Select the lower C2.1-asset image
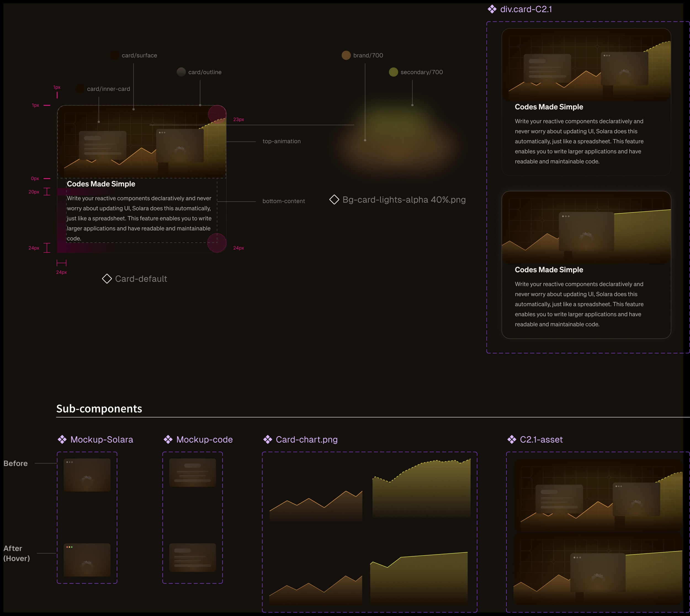Image resolution: width=690 pixels, height=616 pixels. [x=598, y=569]
